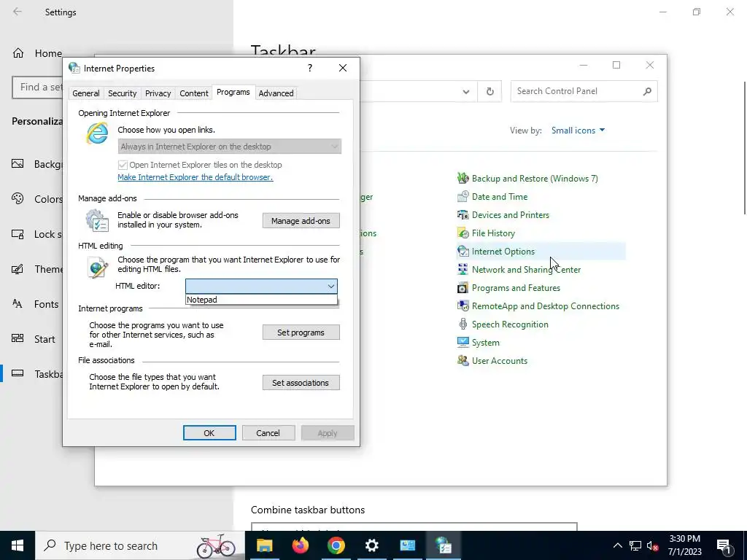
Task: Click the Devices and Printers icon
Action: click(462, 215)
